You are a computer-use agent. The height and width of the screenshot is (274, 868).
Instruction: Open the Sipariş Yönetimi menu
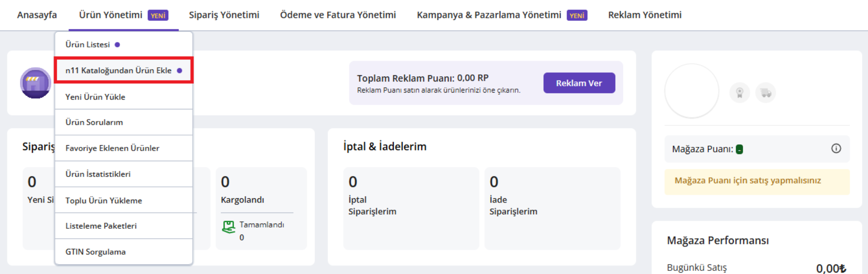pyautogui.click(x=224, y=15)
